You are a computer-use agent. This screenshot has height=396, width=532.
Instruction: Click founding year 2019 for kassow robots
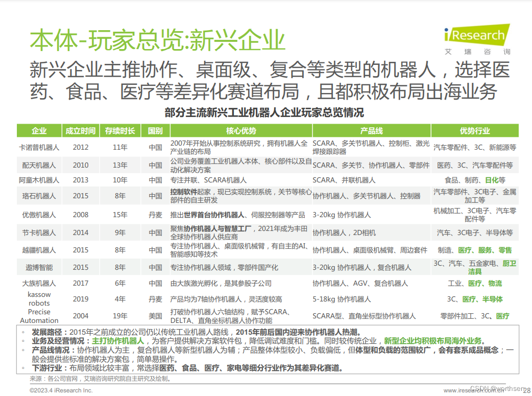click(x=80, y=299)
